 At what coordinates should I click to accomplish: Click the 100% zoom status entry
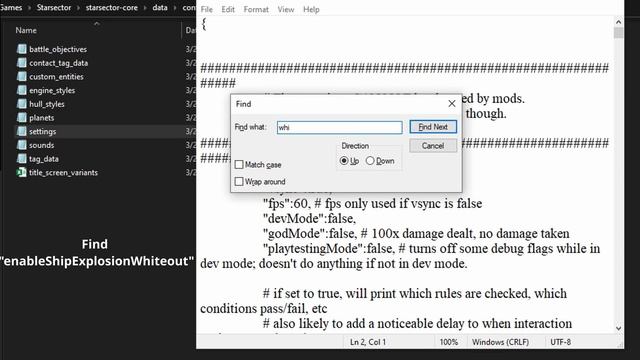449,342
